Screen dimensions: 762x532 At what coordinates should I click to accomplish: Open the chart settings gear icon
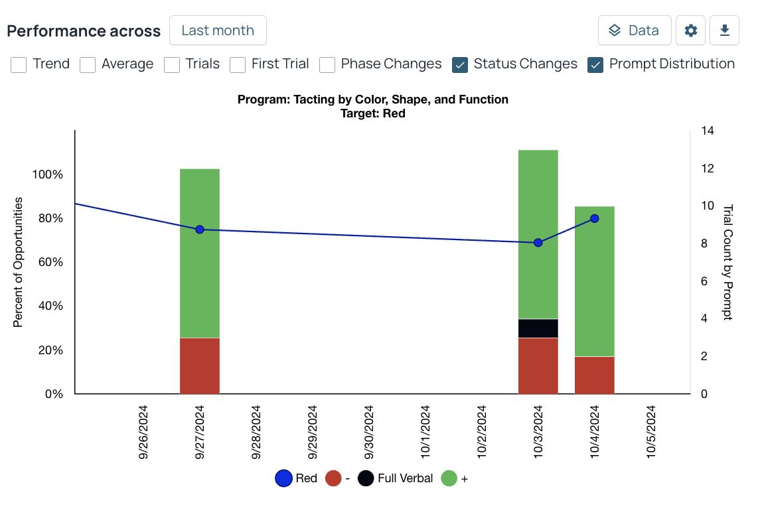click(690, 31)
